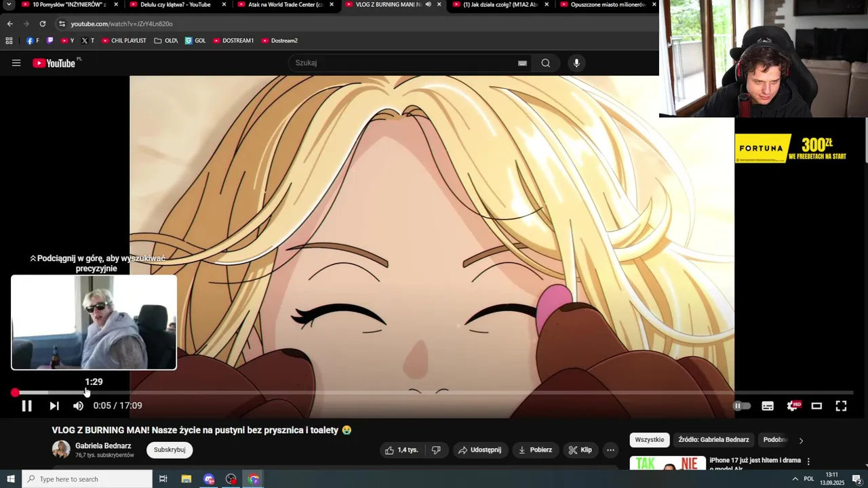Toggle the autoplay switch in player
The width and height of the screenshot is (868, 488).
click(742, 406)
